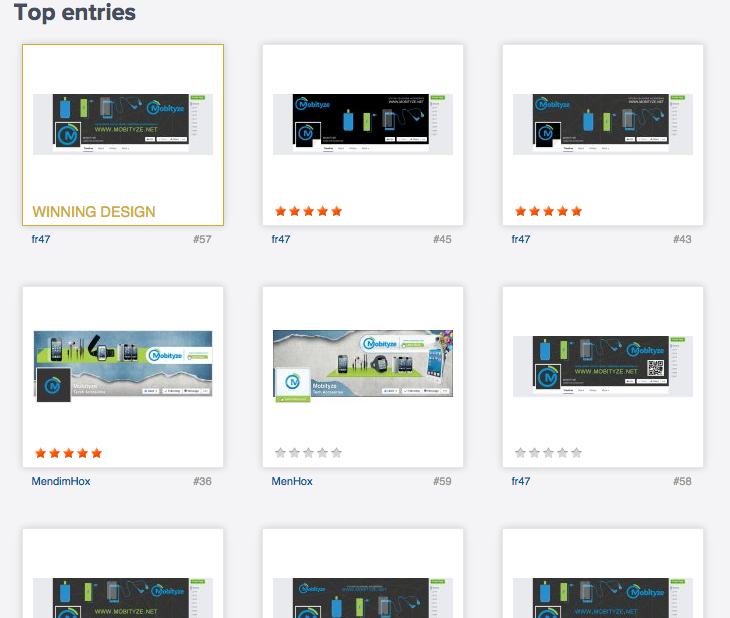Viewport: 730px width, 618px height.
Task: Open the black banner thumbnail for entry #45
Action: click(363, 124)
